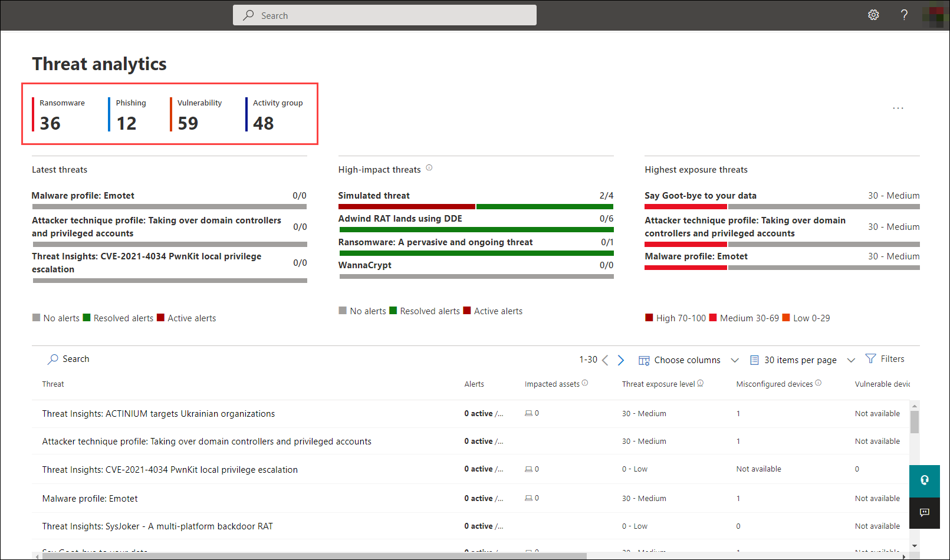
Task: Sort by Misconfigured devices column header
Action: tap(774, 384)
